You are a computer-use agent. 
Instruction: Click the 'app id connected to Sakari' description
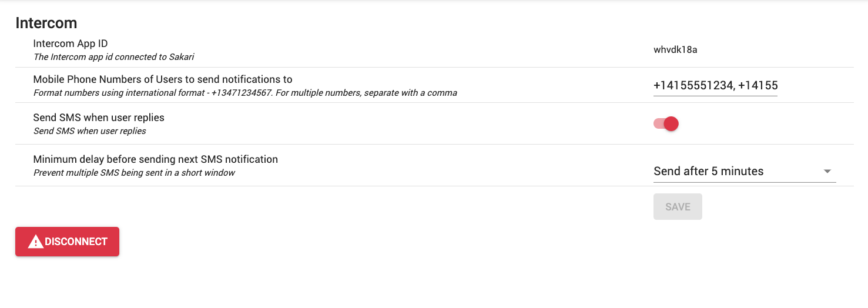114,57
